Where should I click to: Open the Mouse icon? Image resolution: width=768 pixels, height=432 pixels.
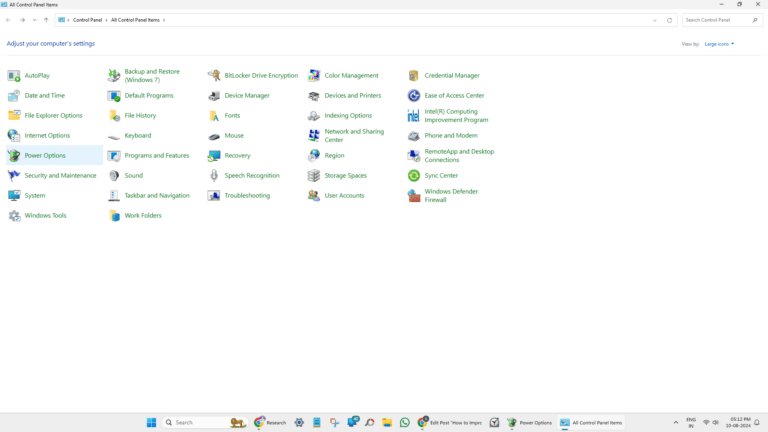(214, 136)
